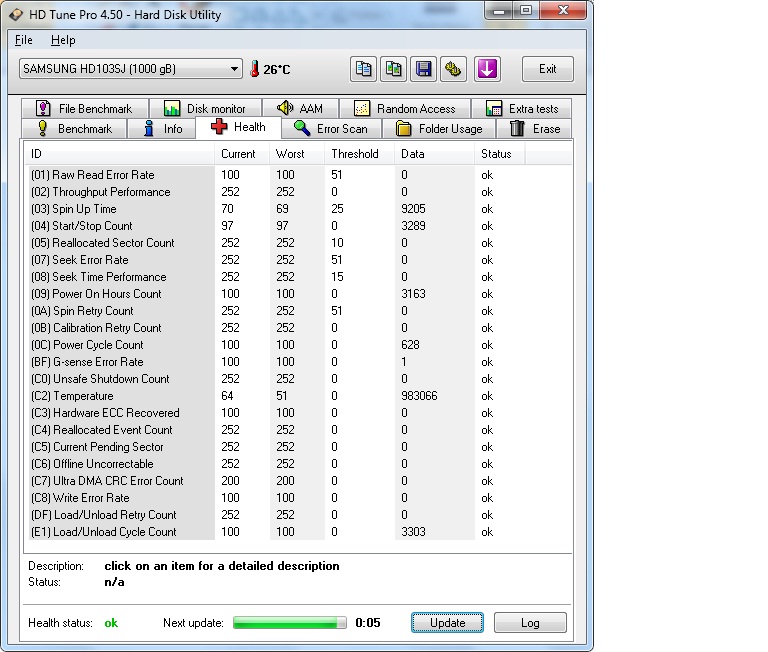The image size is (768, 652).
Task: Select the Spin Up Time row
Action: (276, 209)
